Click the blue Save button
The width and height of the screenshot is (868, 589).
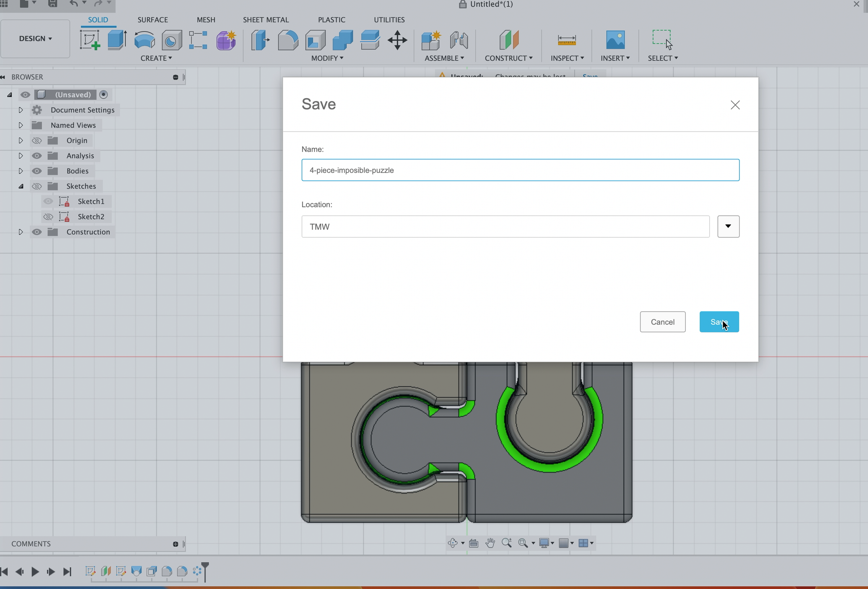point(719,322)
